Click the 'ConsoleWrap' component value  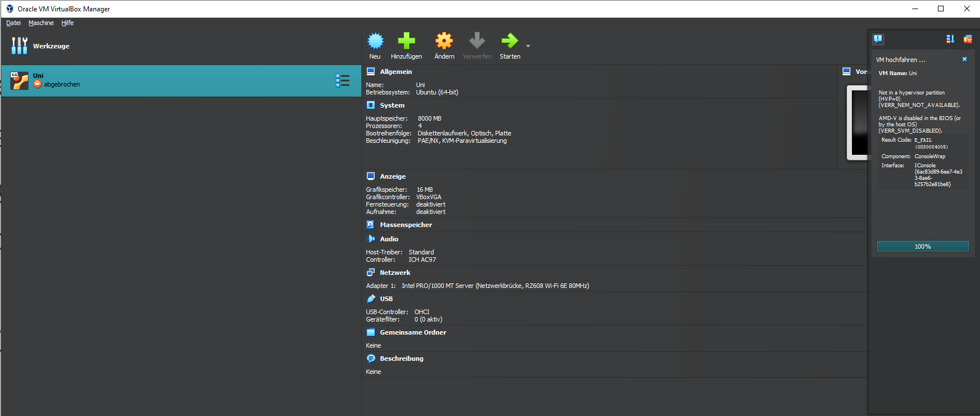pos(930,156)
